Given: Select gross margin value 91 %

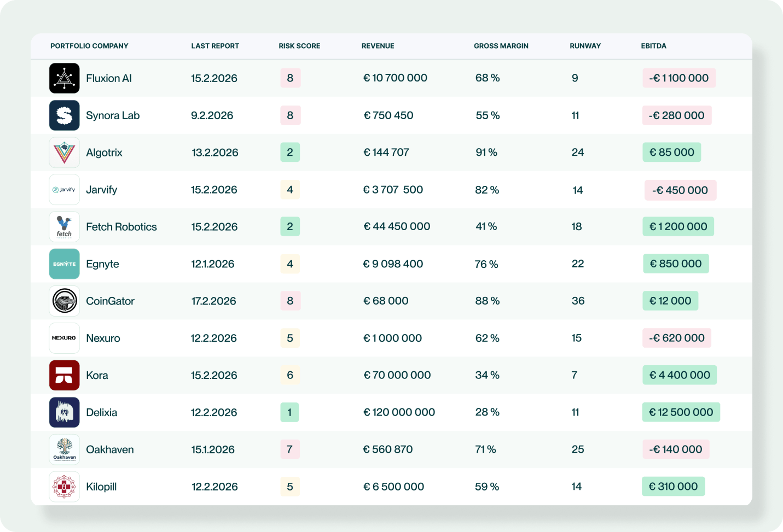Looking at the screenshot, I should point(486,153).
